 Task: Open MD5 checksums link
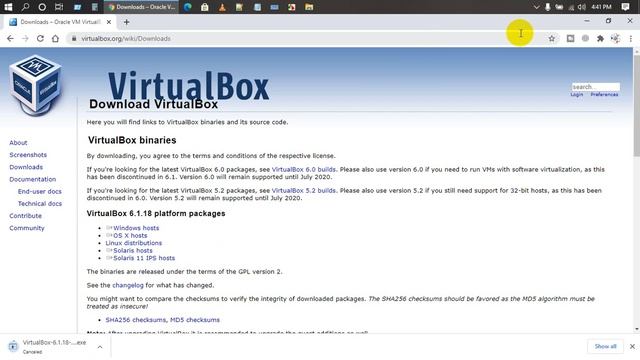[x=195, y=320]
